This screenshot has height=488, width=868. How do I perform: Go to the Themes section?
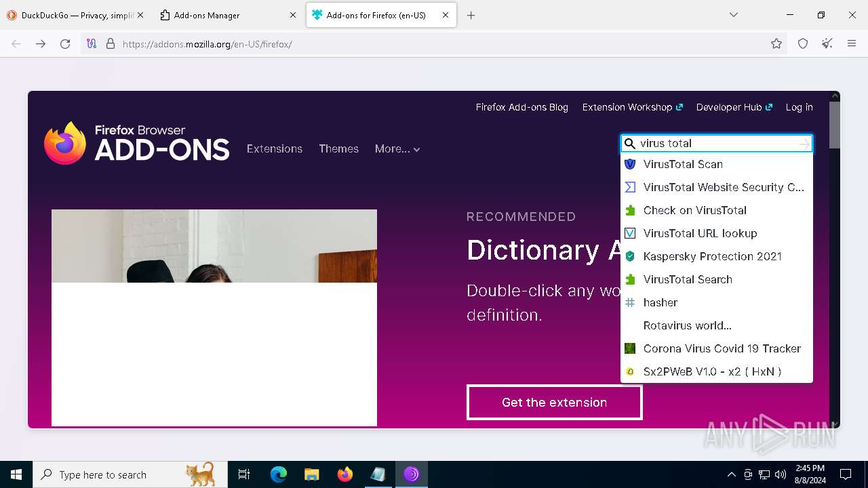click(338, 148)
